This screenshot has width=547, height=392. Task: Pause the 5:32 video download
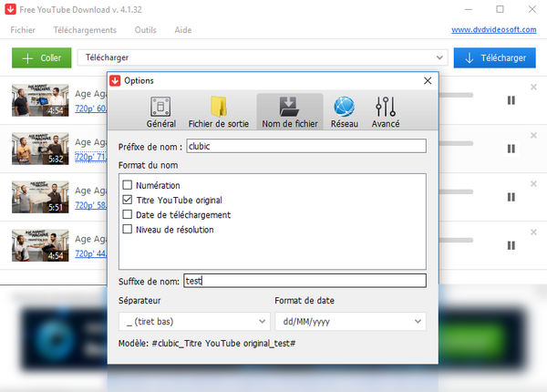[511, 149]
